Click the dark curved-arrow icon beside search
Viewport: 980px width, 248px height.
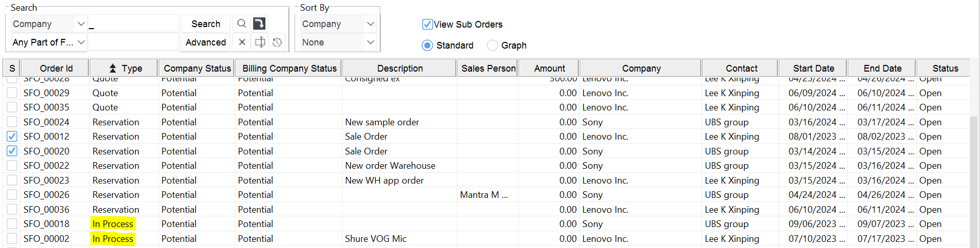[259, 24]
